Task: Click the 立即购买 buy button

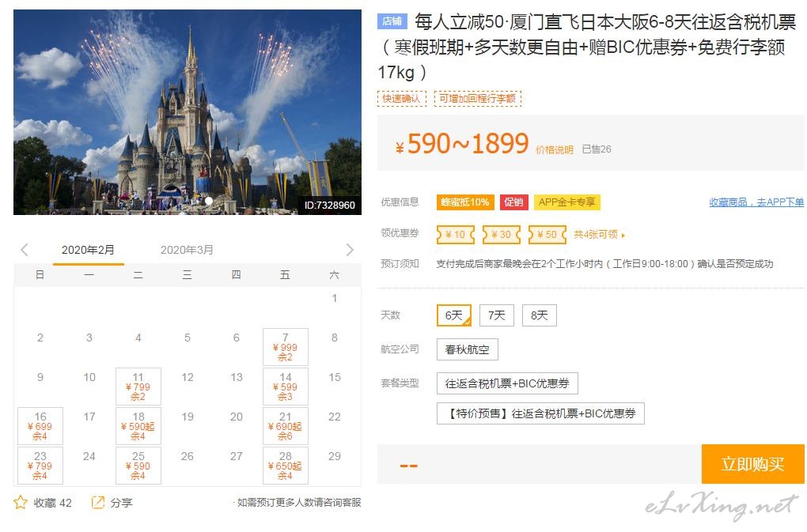Action: 752,464
